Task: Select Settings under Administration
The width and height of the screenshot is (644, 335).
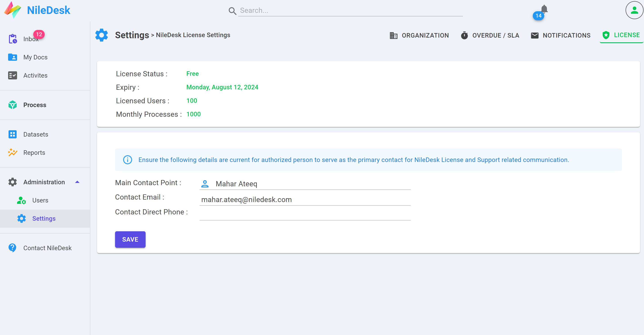Action: [x=45, y=219]
